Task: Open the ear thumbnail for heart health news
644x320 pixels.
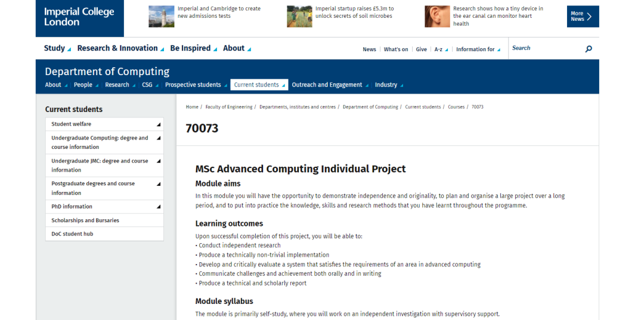Action: 438,17
